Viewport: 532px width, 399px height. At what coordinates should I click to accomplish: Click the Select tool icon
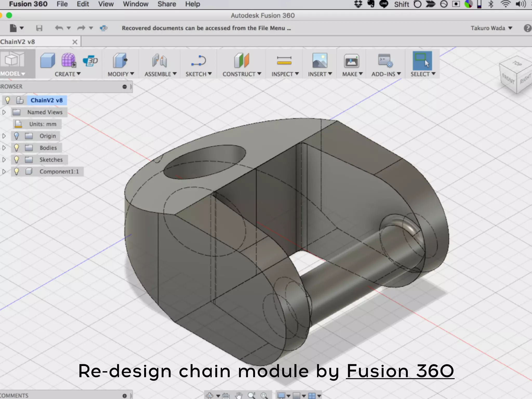click(x=422, y=61)
